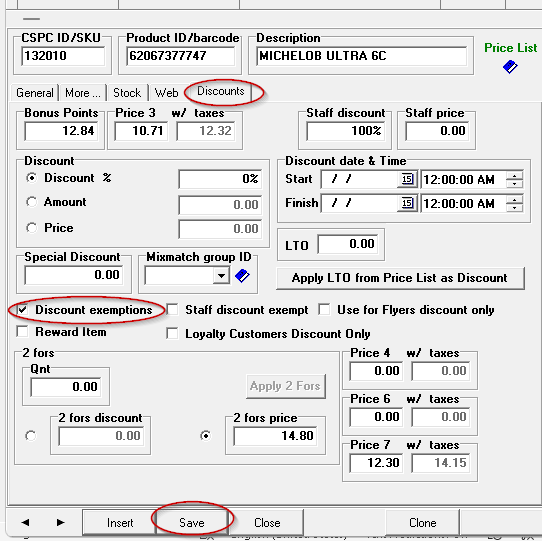Viewport: 542px width, 541px height.
Task: Clone this product record
Action: 422,523
